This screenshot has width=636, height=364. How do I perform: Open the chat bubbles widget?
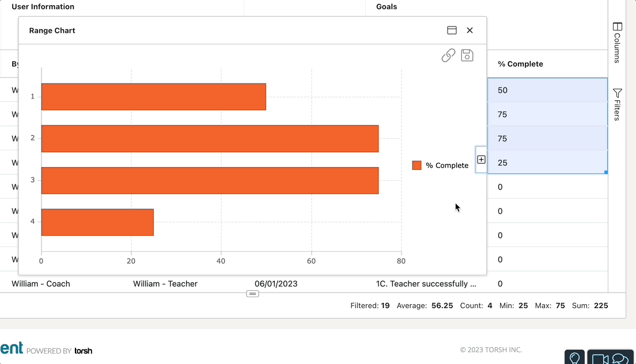tap(620, 359)
